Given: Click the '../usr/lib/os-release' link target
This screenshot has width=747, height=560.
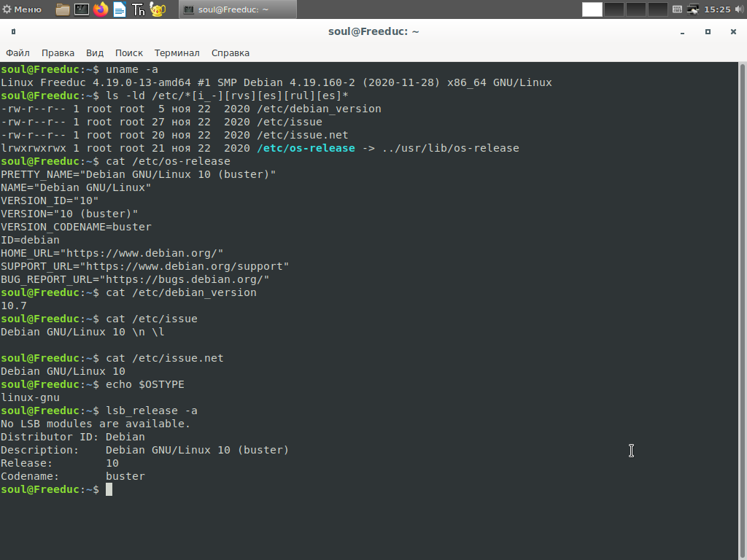Looking at the screenshot, I should [x=451, y=148].
